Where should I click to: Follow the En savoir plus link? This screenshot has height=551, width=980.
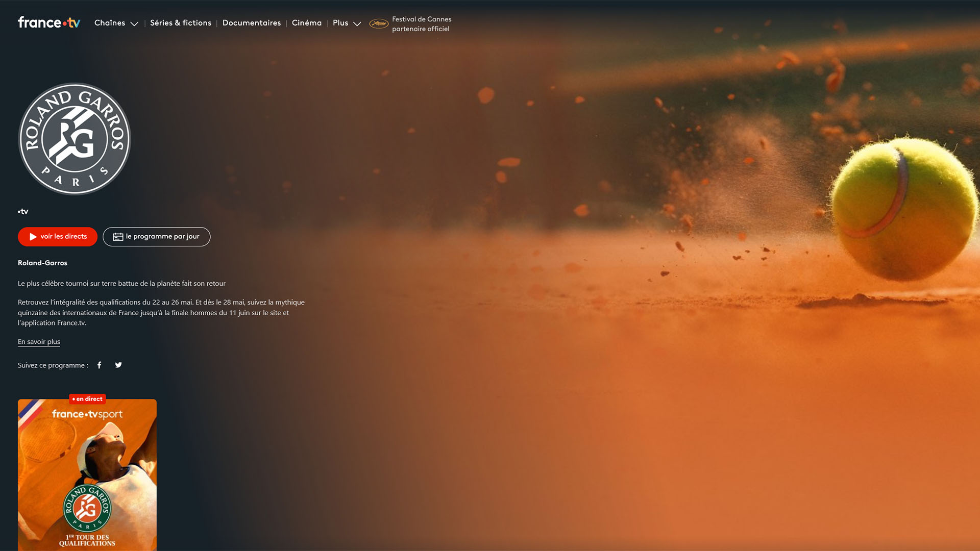coord(39,342)
